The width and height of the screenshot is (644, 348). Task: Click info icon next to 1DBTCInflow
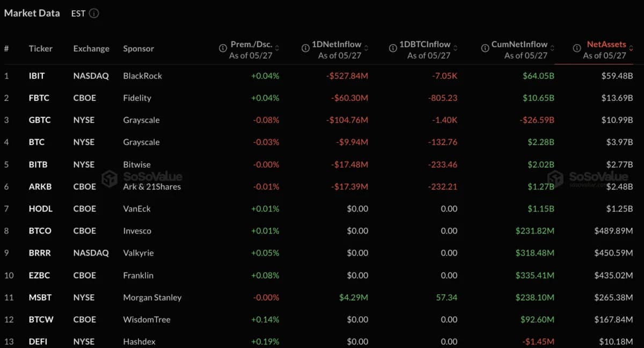click(393, 48)
